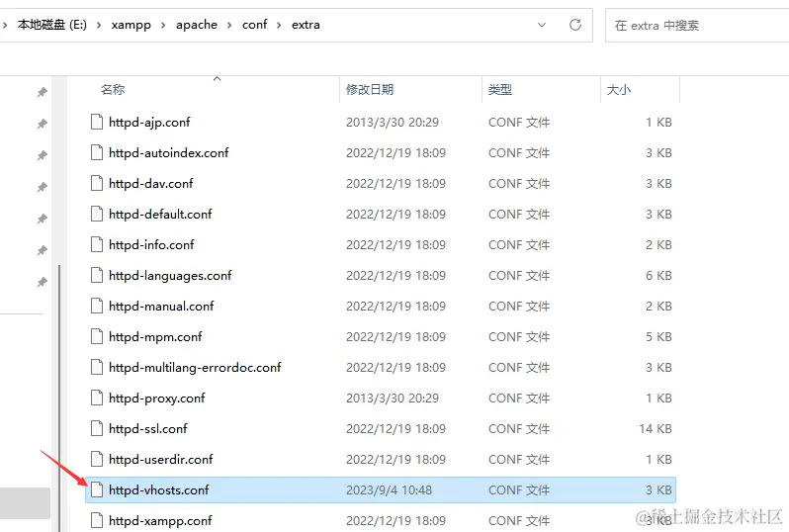
Task: Click the search box for extra folder
Action: 697,25
